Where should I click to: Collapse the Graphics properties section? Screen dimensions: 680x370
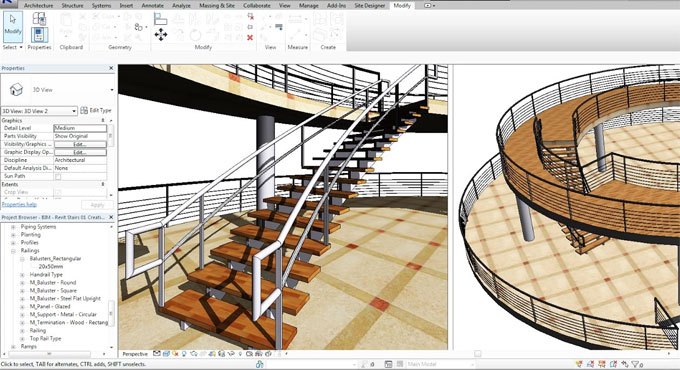click(x=103, y=120)
